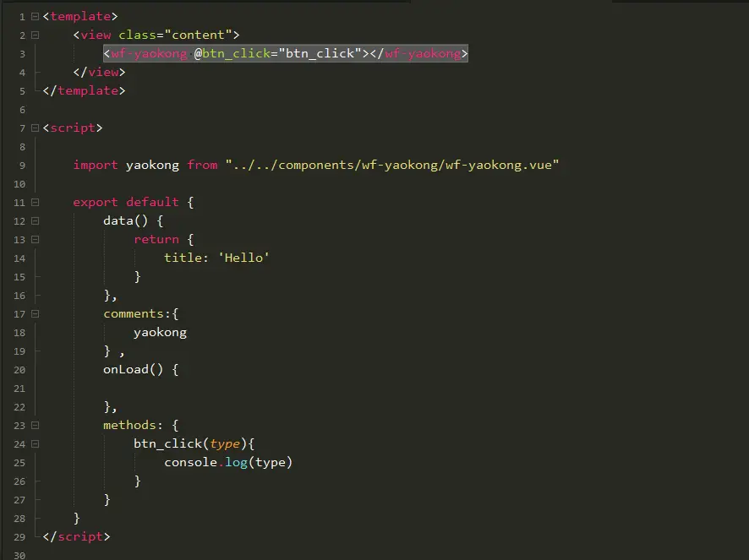Select line number 18 in the gutter
This screenshot has width=749, height=560.
pyautogui.click(x=19, y=333)
